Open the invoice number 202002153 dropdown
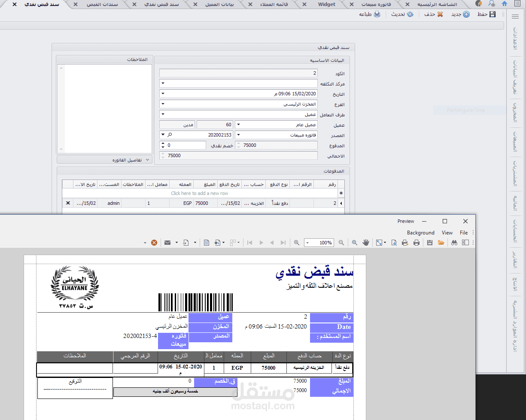The image size is (526, 420). [163, 135]
